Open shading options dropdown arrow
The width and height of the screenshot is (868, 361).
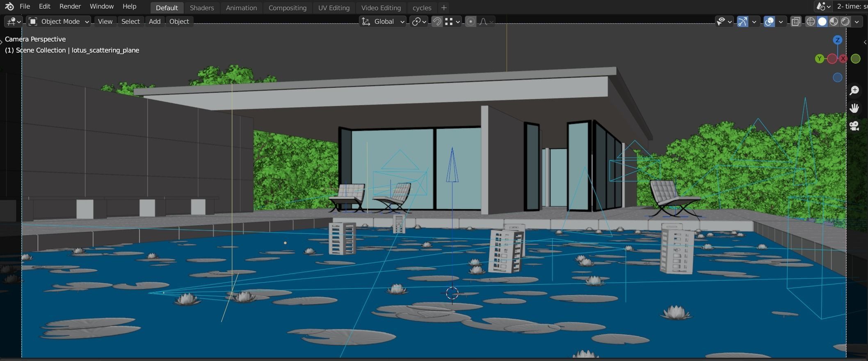(857, 21)
